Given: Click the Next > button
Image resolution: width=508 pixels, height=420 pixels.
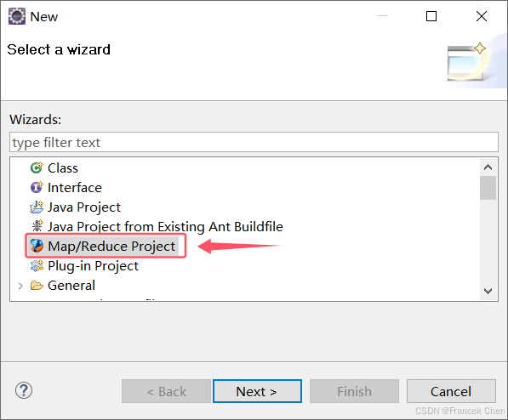Looking at the screenshot, I should pyautogui.click(x=257, y=391).
